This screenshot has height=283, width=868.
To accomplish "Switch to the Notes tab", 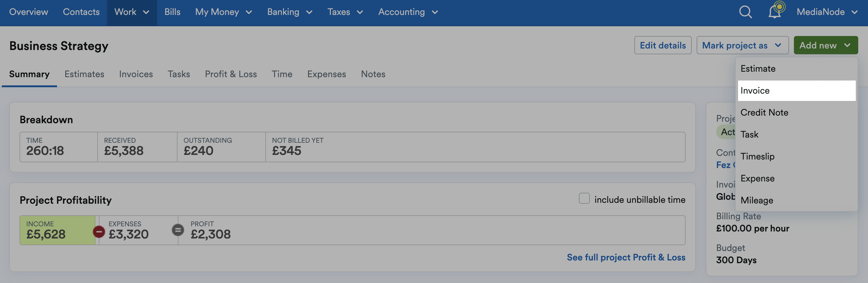I will click(373, 74).
